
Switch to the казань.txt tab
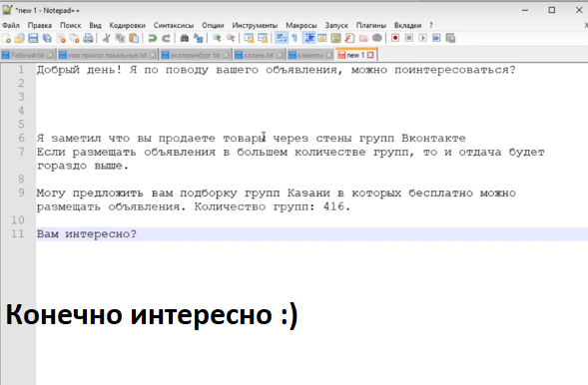(259, 56)
